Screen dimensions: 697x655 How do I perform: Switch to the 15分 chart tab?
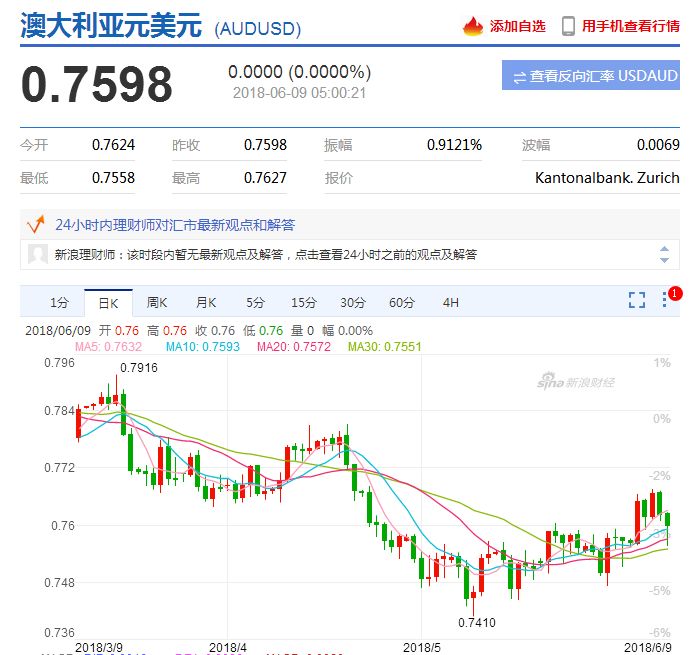[x=304, y=303]
